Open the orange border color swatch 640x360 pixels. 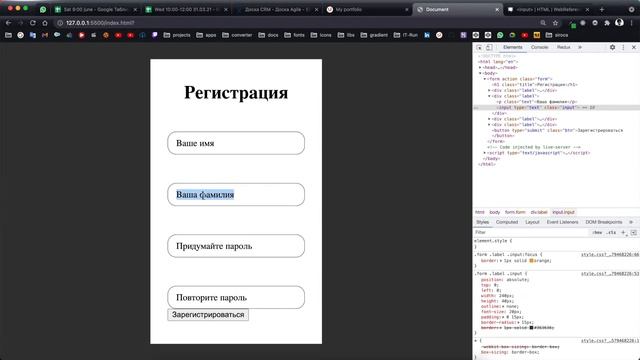(531, 260)
